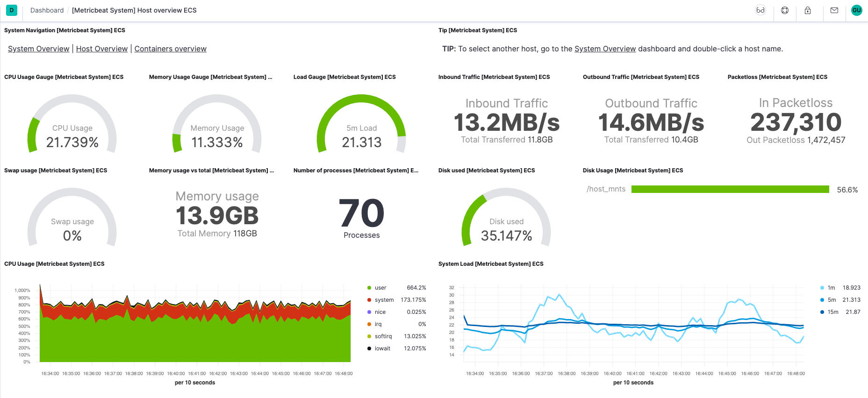Open the Host Overview link

pyautogui.click(x=101, y=49)
